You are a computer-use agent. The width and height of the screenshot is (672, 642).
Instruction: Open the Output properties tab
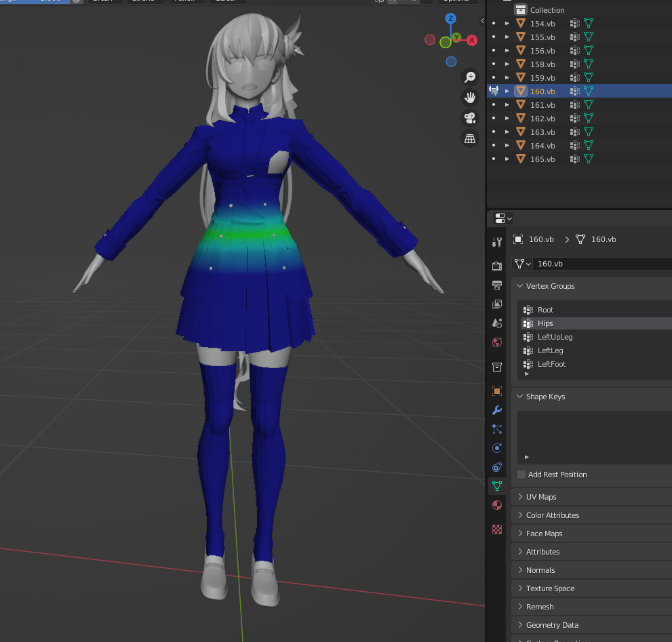[x=497, y=285]
